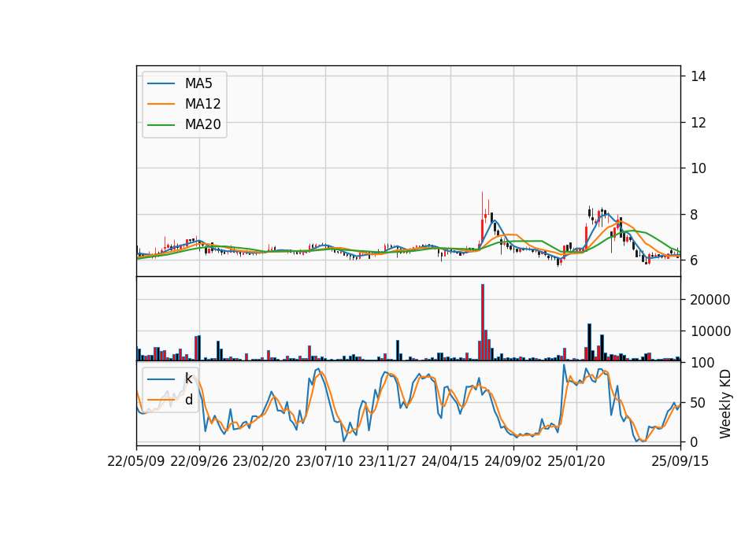Screen dimensions: 756x543
Task: Click the 25/01/20 date label
Action: pyautogui.click(x=576, y=461)
